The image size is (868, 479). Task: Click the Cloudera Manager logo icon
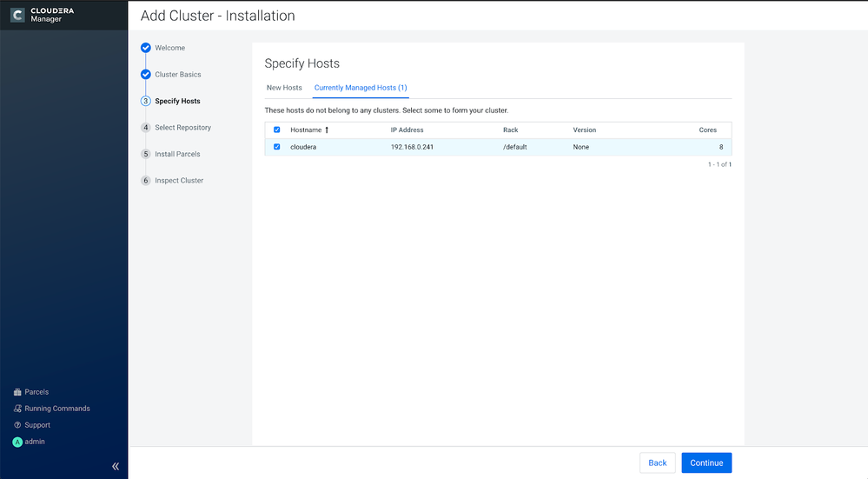tap(17, 15)
